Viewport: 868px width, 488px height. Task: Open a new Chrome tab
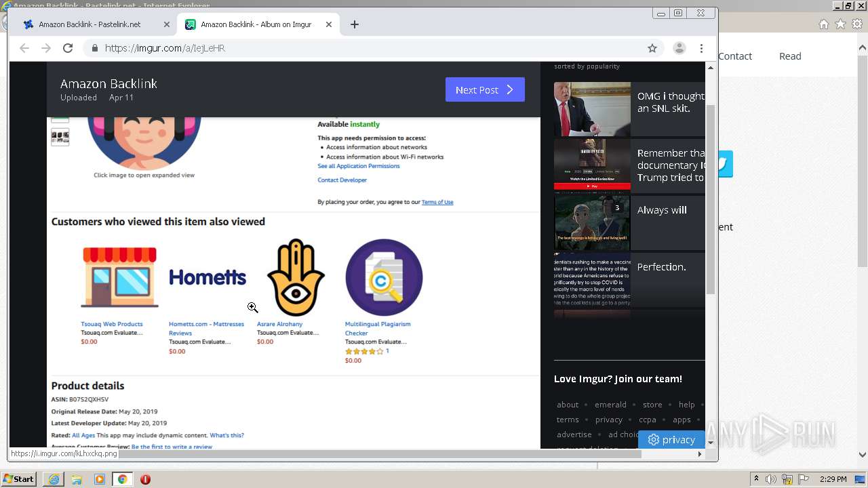coord(355,24)
